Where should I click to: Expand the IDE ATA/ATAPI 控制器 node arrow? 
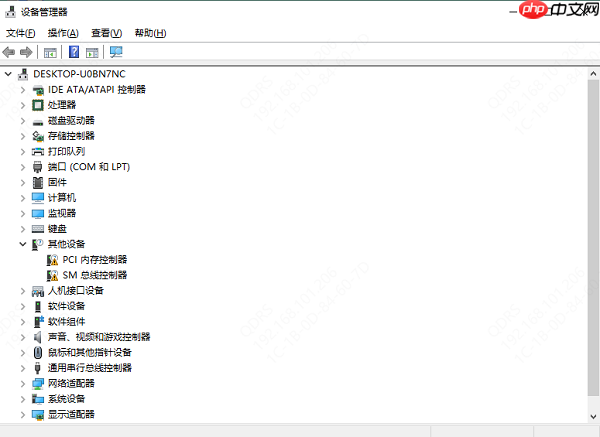pyautogui.click(x=23, y=90)
